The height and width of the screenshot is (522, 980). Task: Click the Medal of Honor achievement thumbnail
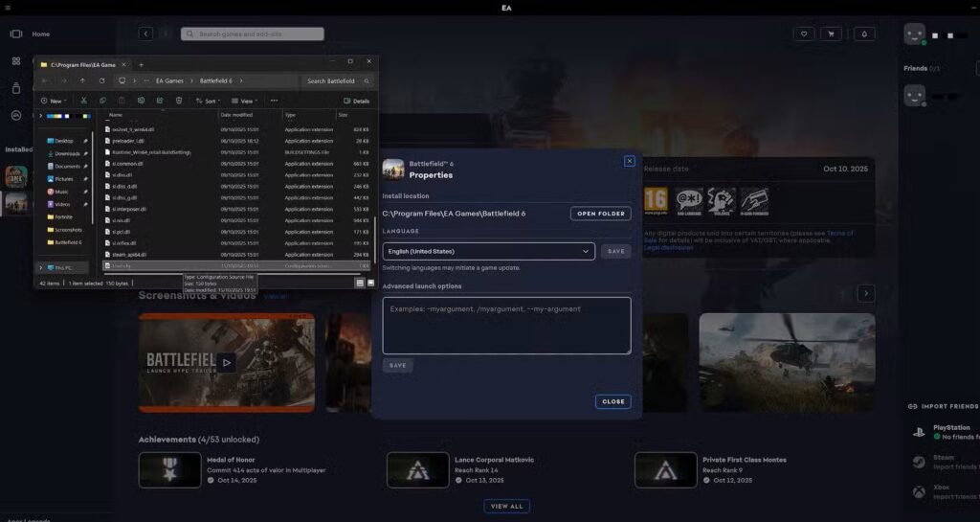[x=169, y=469]
